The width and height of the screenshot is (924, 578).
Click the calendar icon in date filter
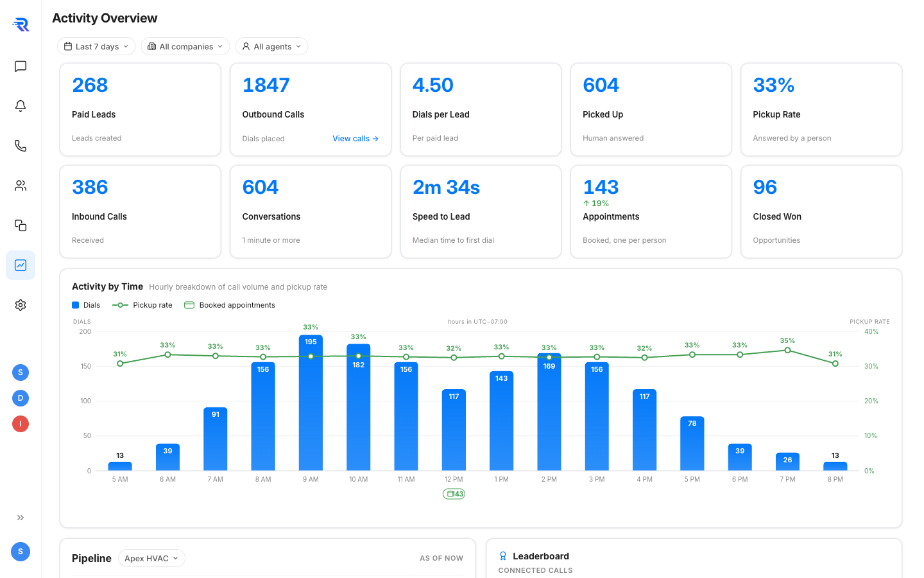(x=68, y=46)
